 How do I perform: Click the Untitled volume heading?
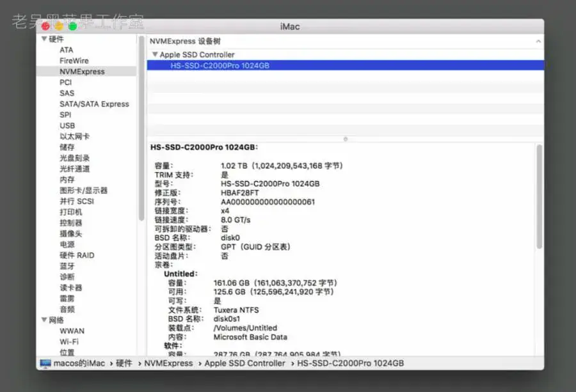[180, 274]
